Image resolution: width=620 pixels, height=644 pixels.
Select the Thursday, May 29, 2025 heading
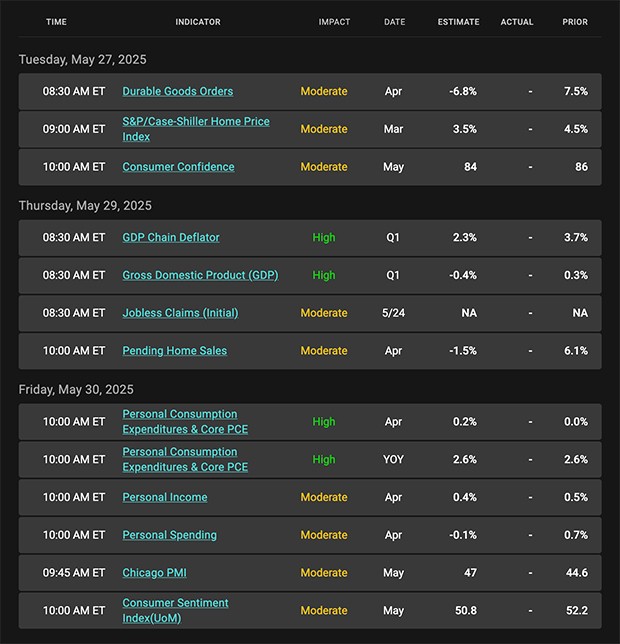85,205
